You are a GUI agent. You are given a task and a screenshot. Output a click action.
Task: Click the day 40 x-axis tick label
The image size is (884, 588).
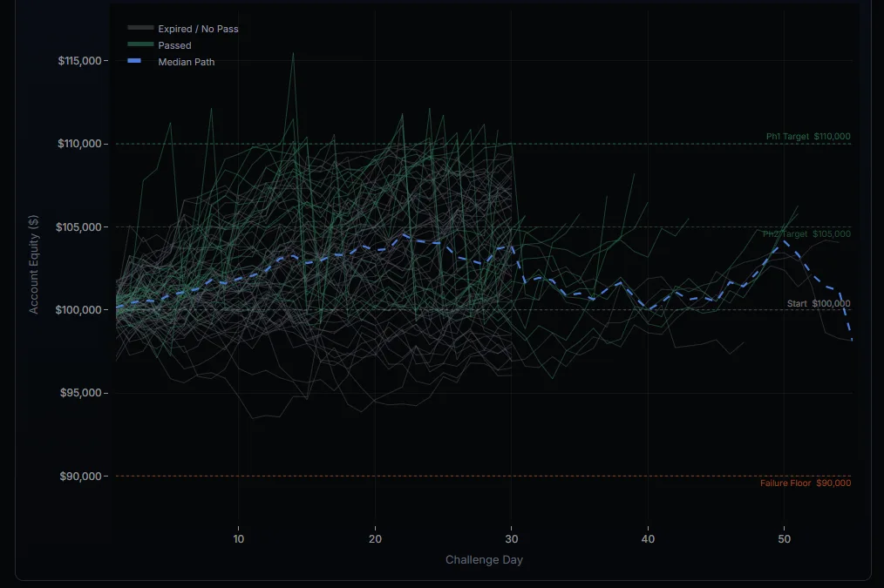648,539
